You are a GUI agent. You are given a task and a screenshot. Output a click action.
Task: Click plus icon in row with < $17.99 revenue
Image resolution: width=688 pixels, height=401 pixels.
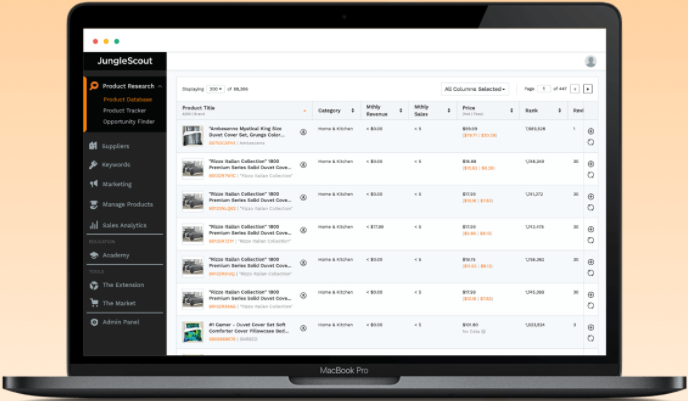point(591,229)
